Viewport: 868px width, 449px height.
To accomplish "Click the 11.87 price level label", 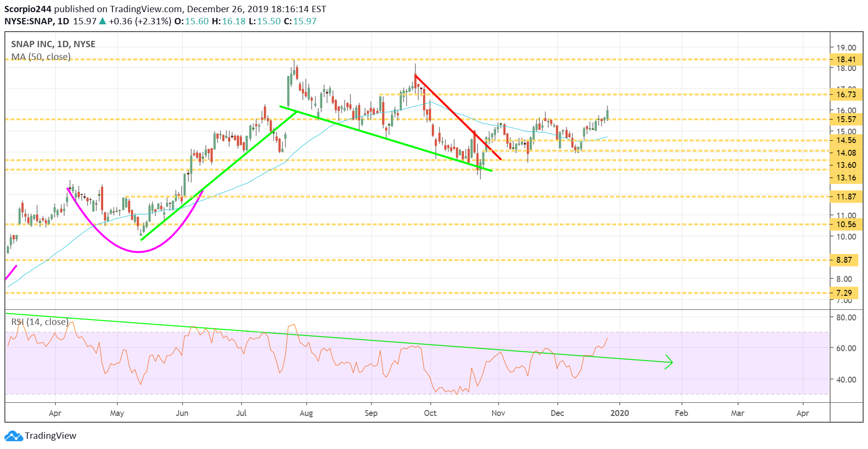I will coord(846,197).
